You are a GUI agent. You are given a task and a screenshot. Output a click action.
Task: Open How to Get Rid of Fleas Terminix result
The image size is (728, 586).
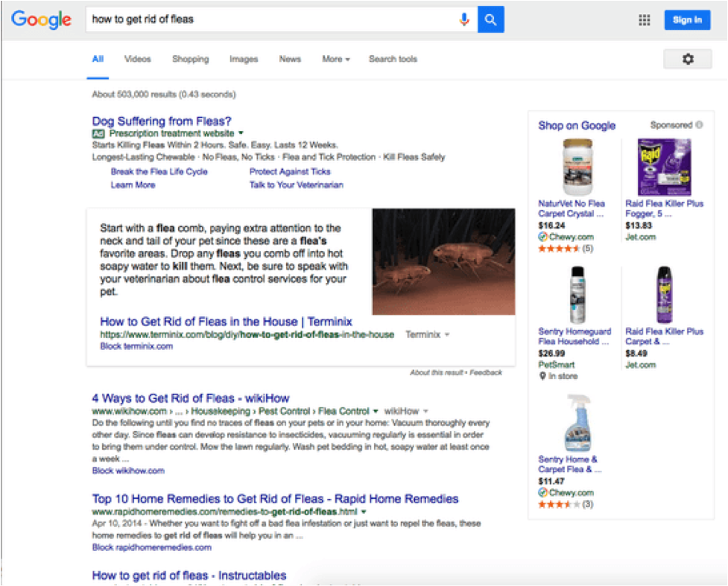(x=226, y=322)
